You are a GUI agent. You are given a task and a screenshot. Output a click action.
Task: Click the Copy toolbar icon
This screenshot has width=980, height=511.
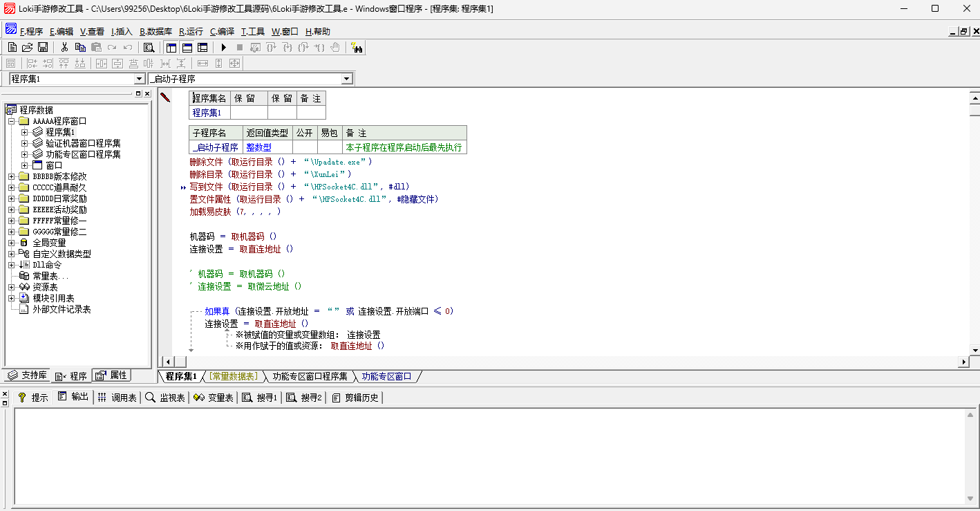[x=80, y=47]
